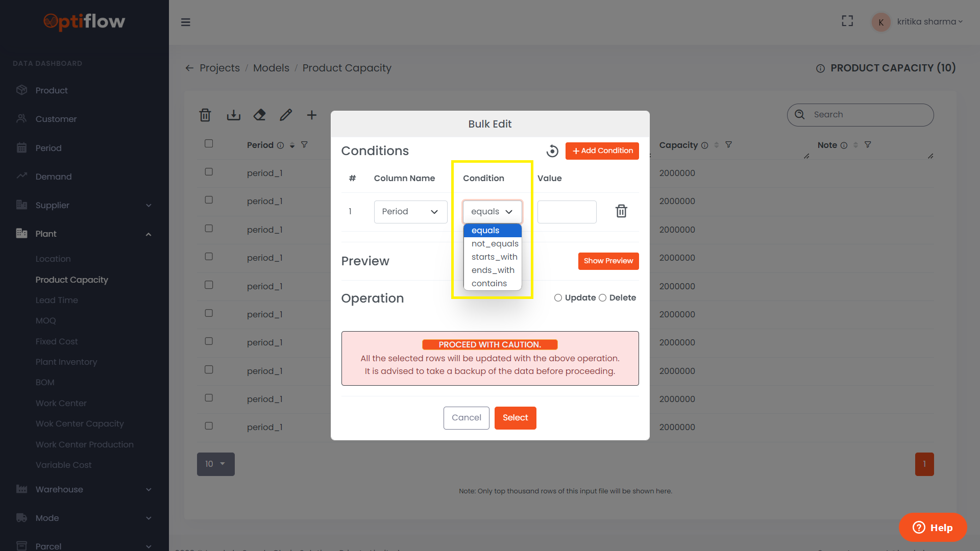Check the select-all checkbox in table header
980x551 pixels.
tap(209, 144)
